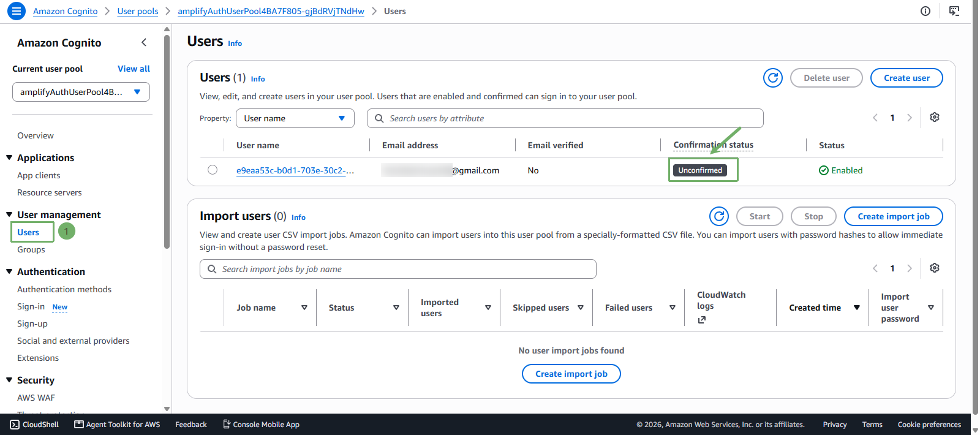Go to previous page of Users table
This screenshot has height=435, width=980.
[875, 118]
